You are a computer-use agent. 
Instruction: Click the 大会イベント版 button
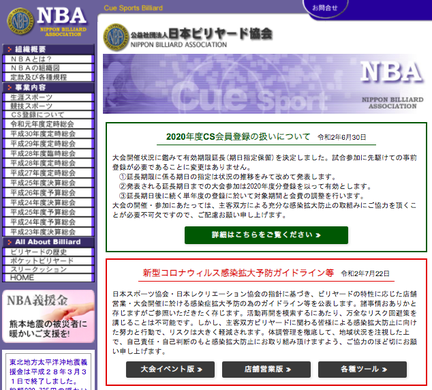coord(170,369)
